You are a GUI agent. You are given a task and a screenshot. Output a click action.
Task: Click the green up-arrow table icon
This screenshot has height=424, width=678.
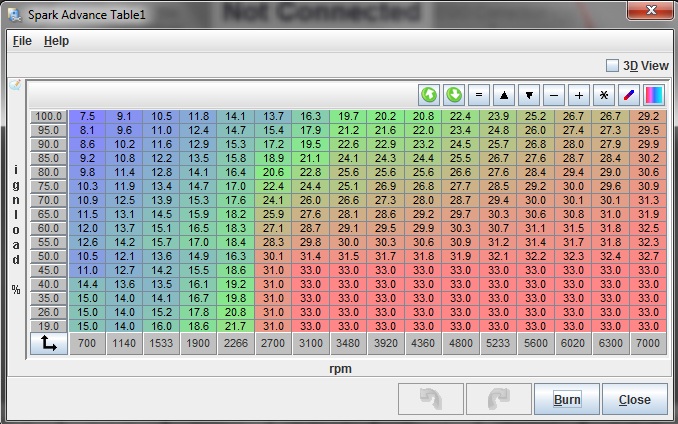[429, 95]
